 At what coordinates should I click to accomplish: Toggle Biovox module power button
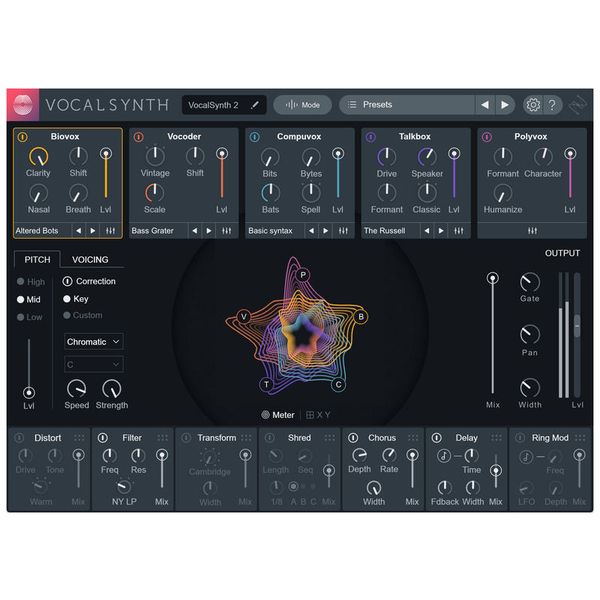tap(23, 137)
